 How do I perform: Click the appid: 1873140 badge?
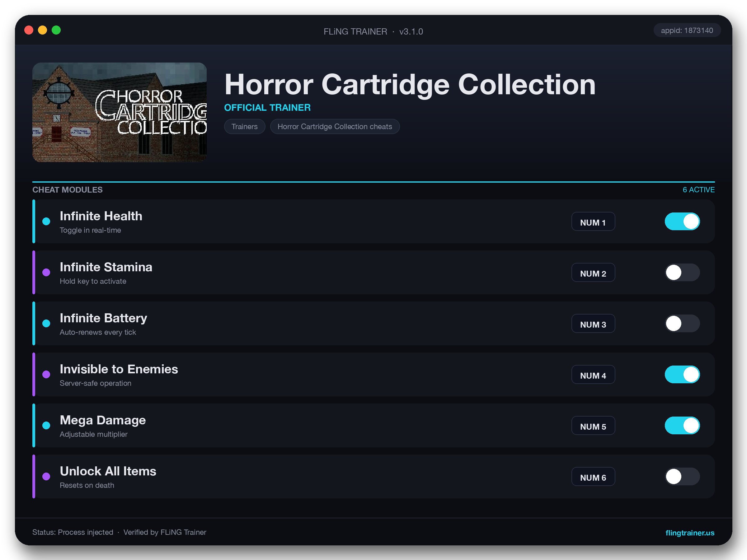click(687, 30)
